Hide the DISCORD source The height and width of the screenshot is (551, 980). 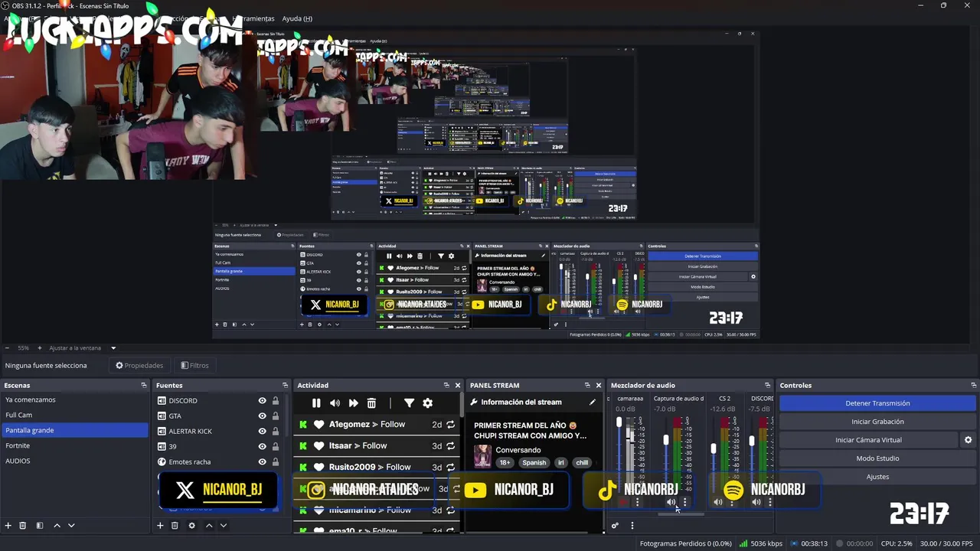262,400
